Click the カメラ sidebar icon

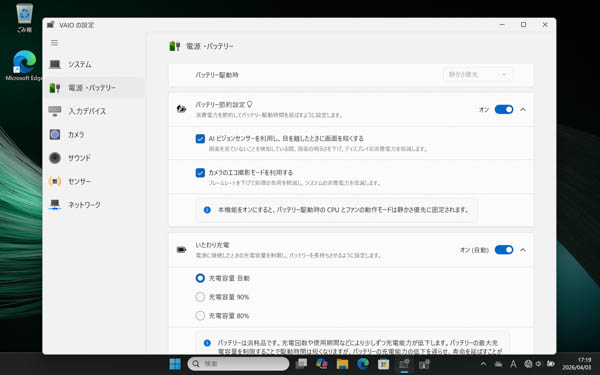(55, 134)
